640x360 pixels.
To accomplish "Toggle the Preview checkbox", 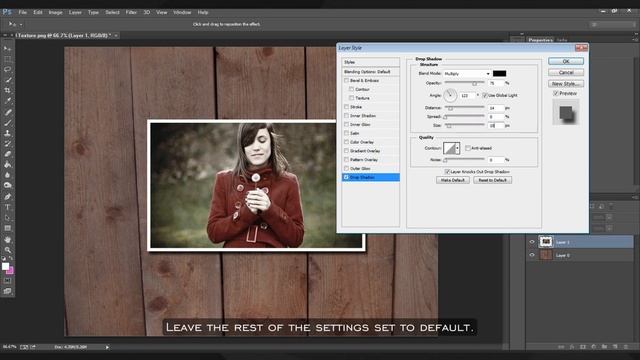I will pyautogui.click(x=556, y=93).
